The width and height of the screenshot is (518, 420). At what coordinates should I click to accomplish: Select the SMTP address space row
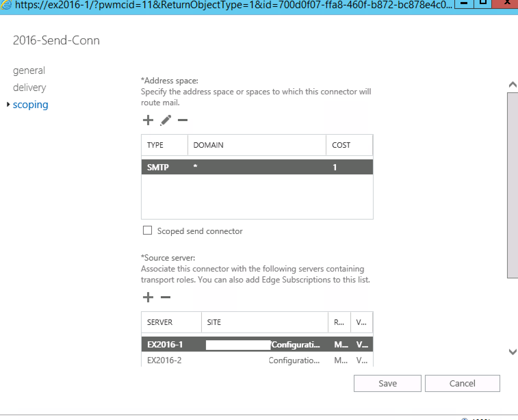[239, 167]
